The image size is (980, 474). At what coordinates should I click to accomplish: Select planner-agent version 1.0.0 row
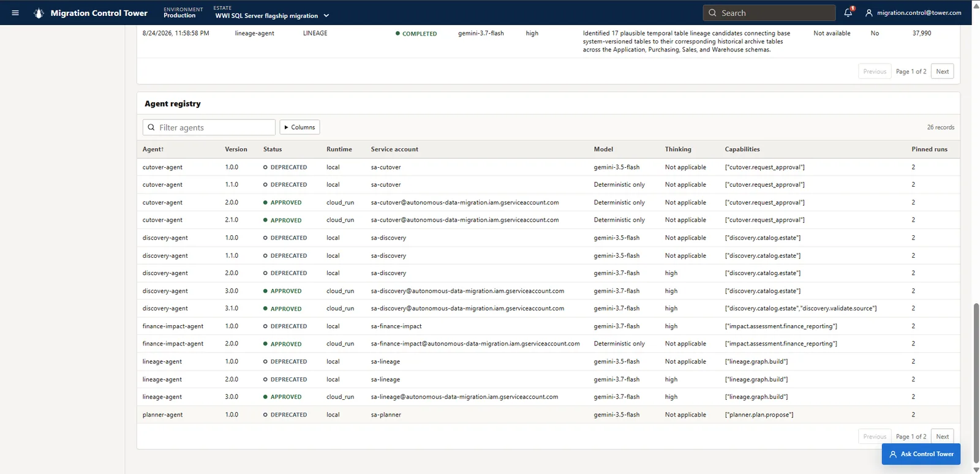tap(548, 415)
